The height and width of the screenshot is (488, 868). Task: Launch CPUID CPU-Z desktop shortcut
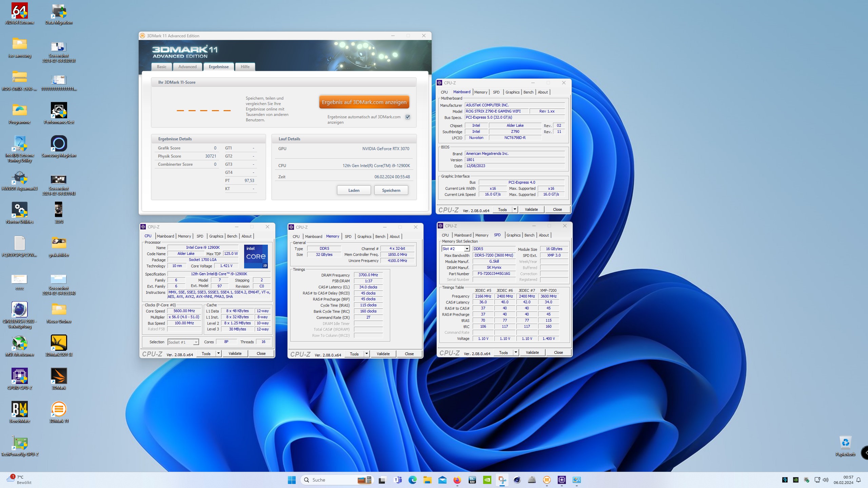coord(19,379)
